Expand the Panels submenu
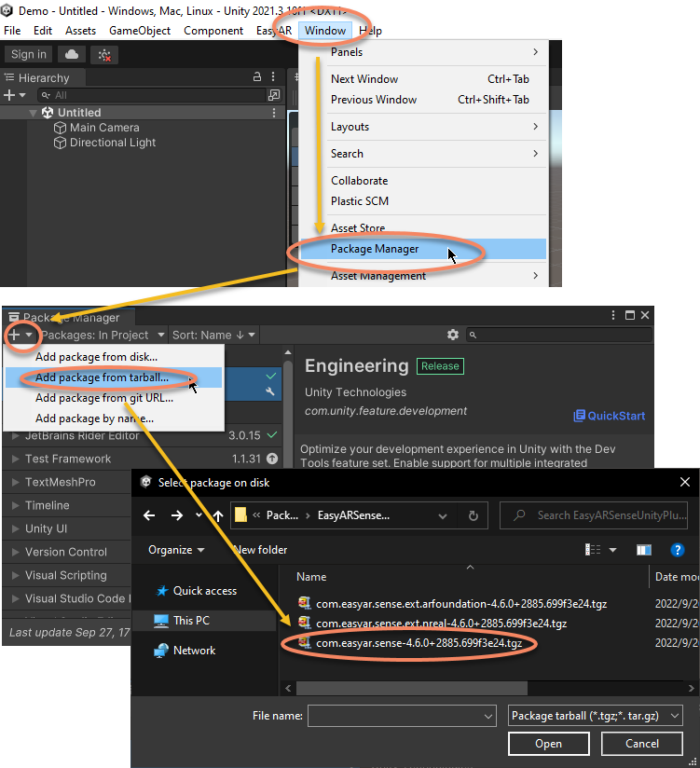 coord(423,52)
